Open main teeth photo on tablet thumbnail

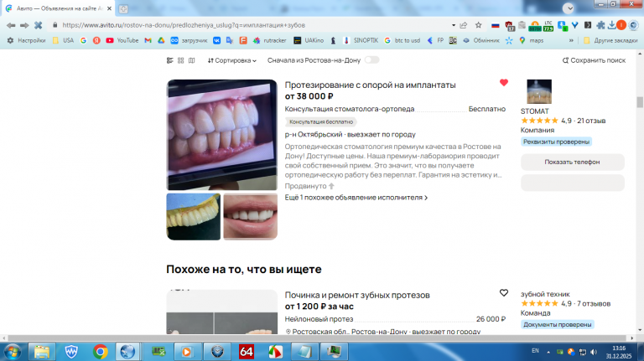pyautogui.click(x=221, y=135)
